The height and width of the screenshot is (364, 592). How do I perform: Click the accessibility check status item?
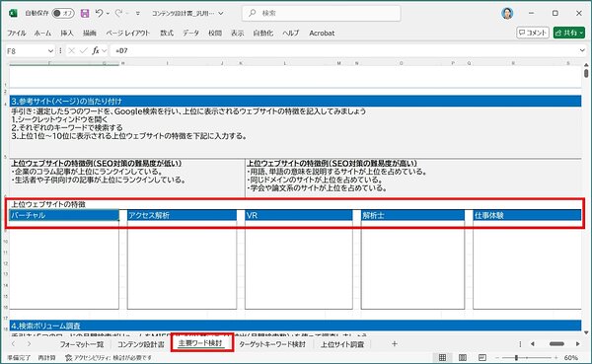tap(109, 357)
